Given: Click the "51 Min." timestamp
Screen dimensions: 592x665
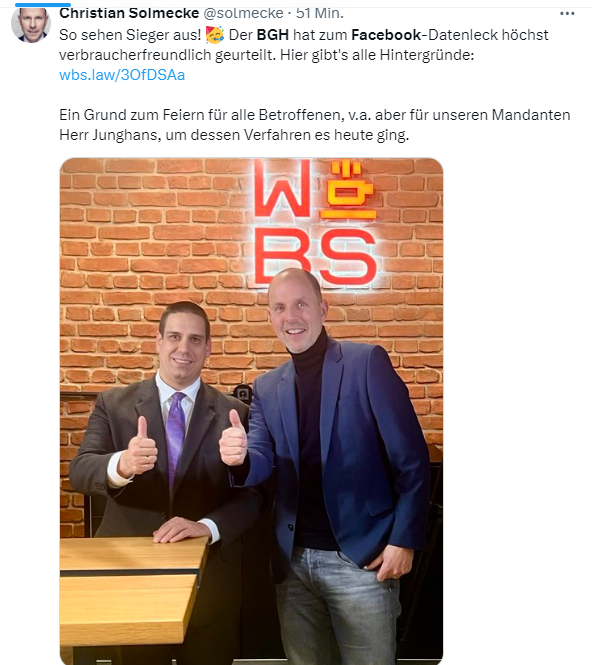Looking at the screenshot, I should point(320,13).
